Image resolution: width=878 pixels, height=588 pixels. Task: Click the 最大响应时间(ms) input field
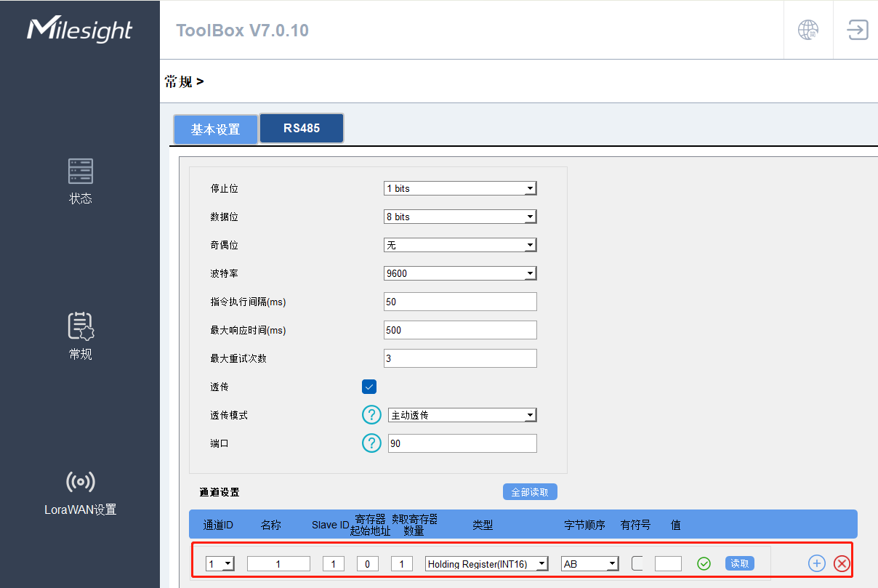pos(460,330)
